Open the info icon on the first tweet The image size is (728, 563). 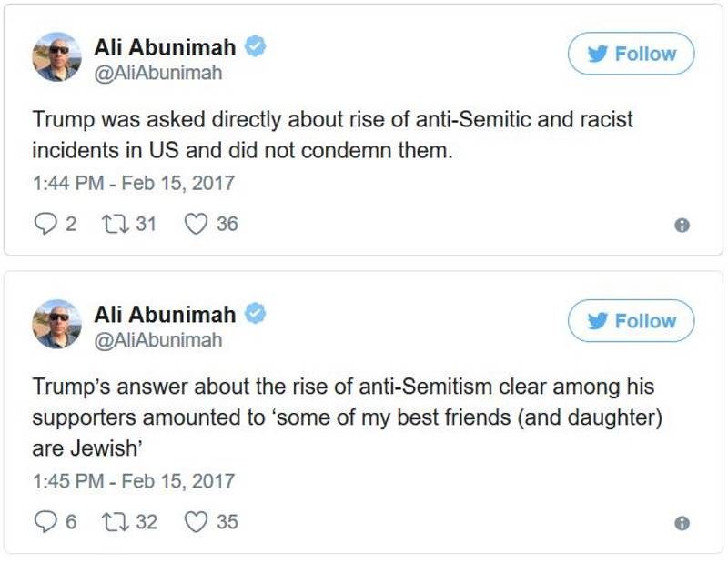point(682,226)
